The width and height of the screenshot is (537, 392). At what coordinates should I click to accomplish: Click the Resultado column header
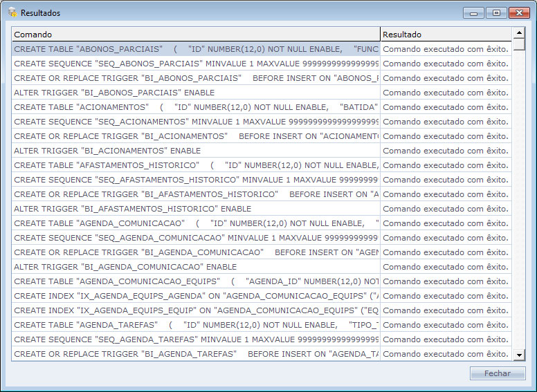(x=445, y=34)
